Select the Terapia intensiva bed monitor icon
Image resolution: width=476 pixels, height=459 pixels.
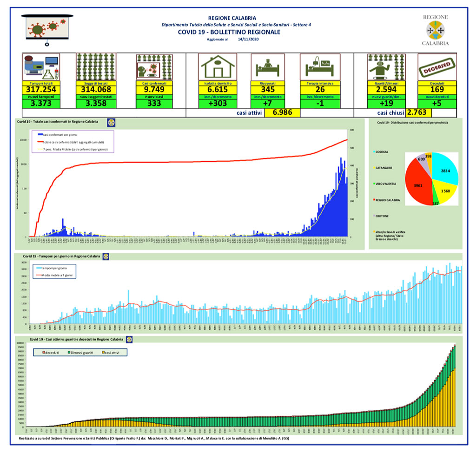pos(320,67)
